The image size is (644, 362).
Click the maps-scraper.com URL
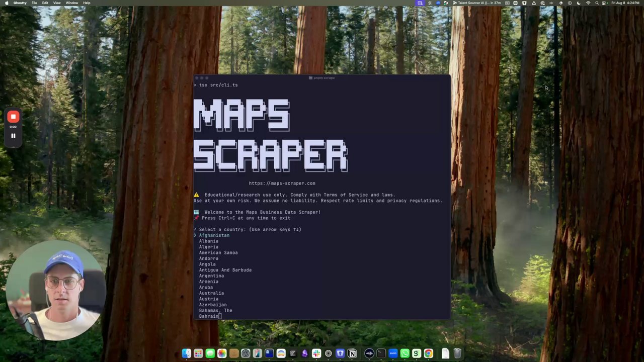tap(282, 184)
